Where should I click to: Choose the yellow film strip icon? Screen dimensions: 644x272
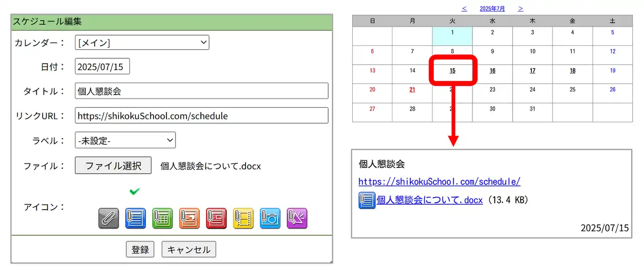click(x=243, y=218)
